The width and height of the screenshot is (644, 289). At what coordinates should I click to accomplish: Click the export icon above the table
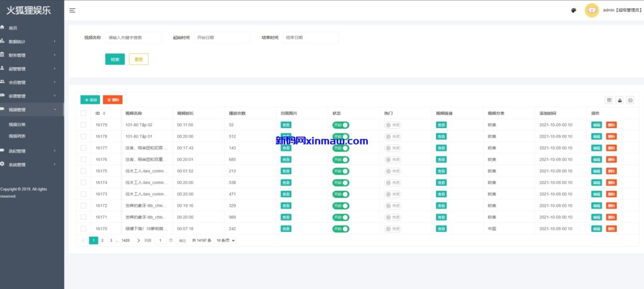619,100
